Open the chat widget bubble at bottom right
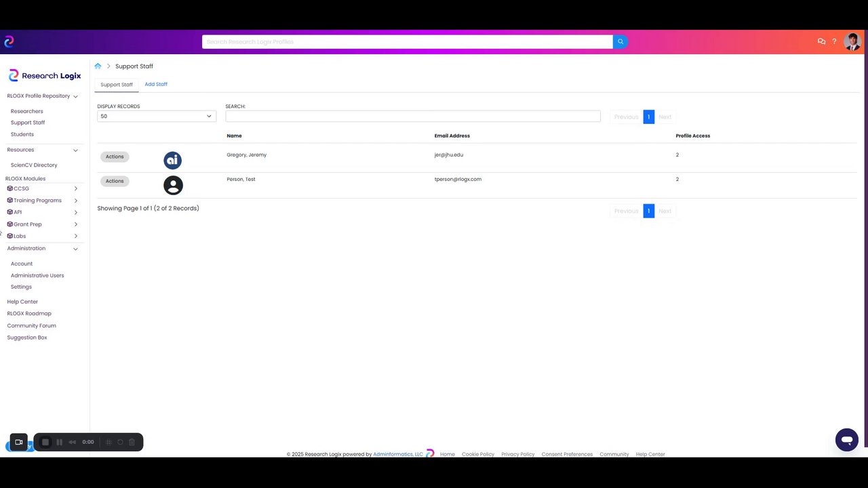This screenshot has width=868, height=488. click(x=847, y=440)
